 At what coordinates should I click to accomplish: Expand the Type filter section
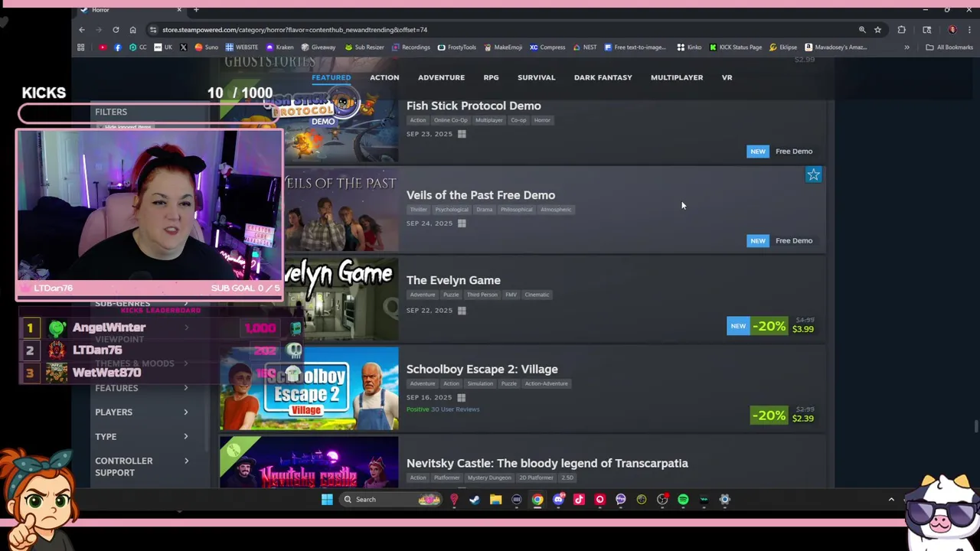tap(141, 436)
